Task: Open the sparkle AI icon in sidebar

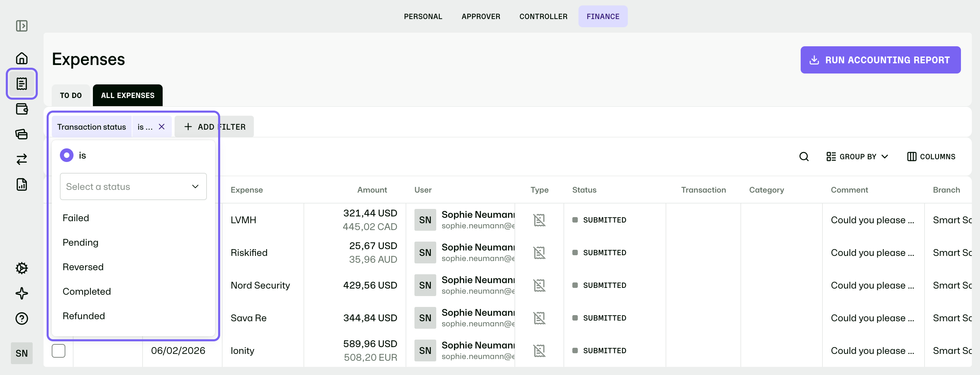Action: (22, 293)
